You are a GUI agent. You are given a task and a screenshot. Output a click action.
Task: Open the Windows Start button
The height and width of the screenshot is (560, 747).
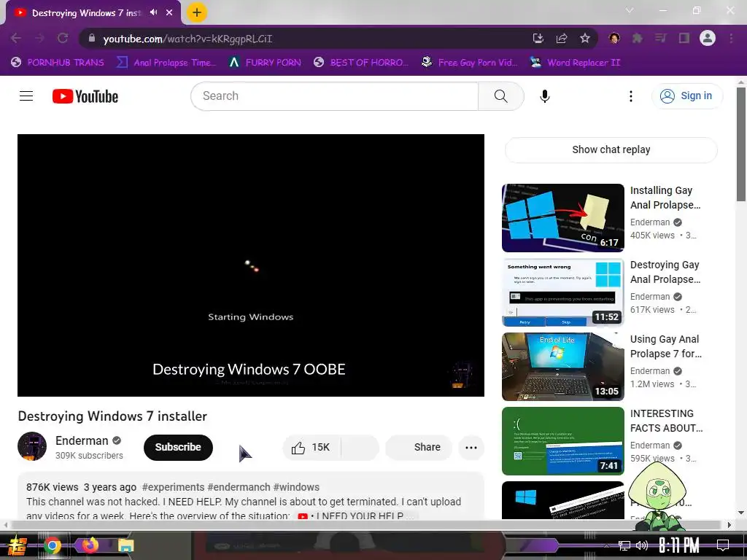click(18, 545)
